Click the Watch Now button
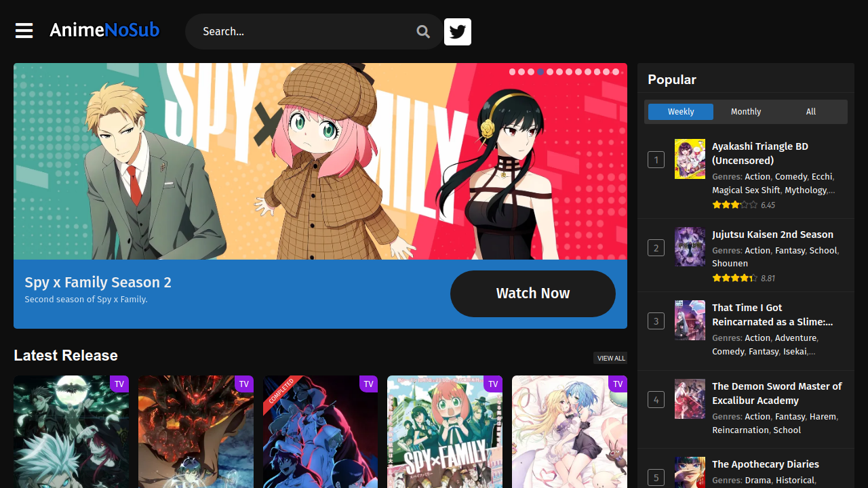The image size is (868, 488). 533,293
